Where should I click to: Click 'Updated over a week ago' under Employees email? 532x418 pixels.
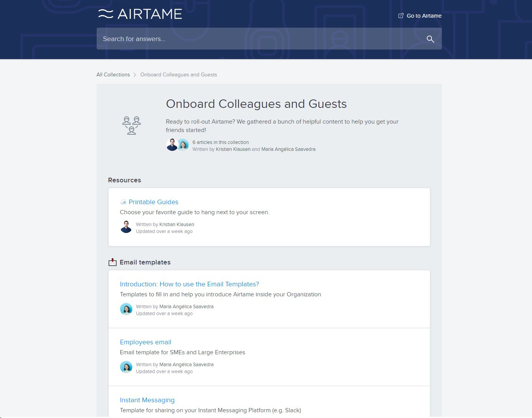pyautogui.click(x=164, y=372)
